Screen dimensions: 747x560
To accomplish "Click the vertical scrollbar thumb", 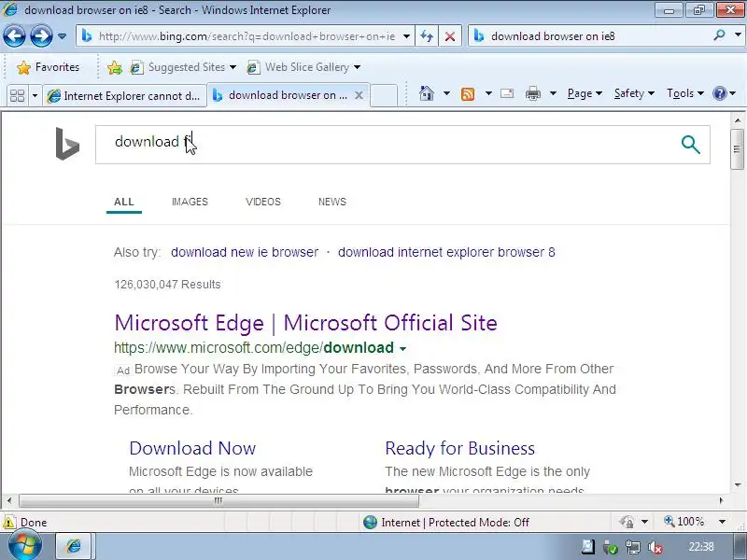I will tap(737, 149).
